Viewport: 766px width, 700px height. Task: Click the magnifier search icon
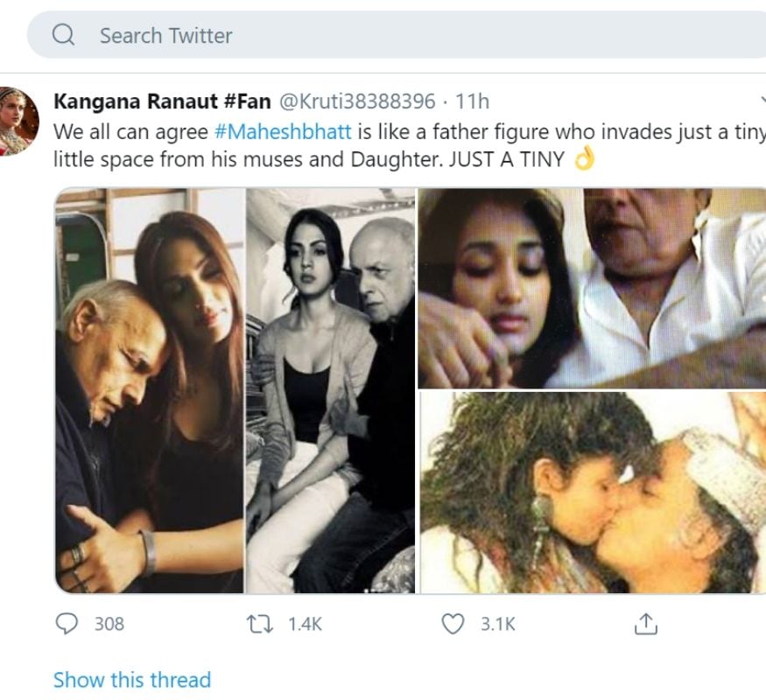coord(64,36)
